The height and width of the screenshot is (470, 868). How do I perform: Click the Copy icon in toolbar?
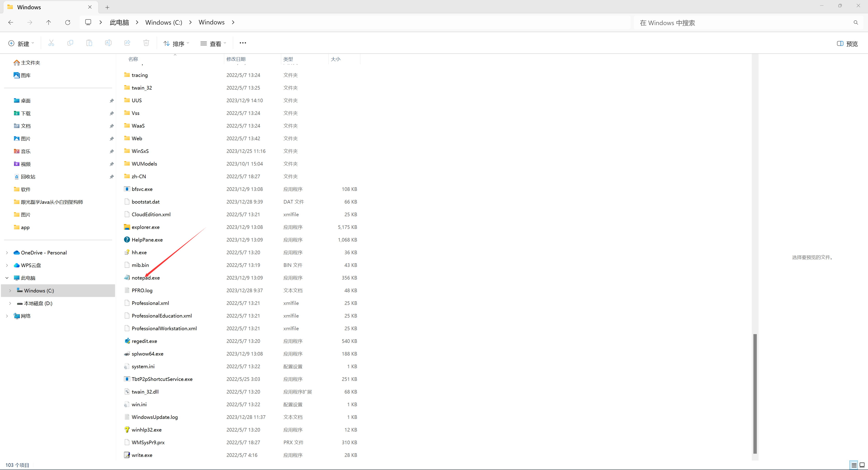click(70, 43)
